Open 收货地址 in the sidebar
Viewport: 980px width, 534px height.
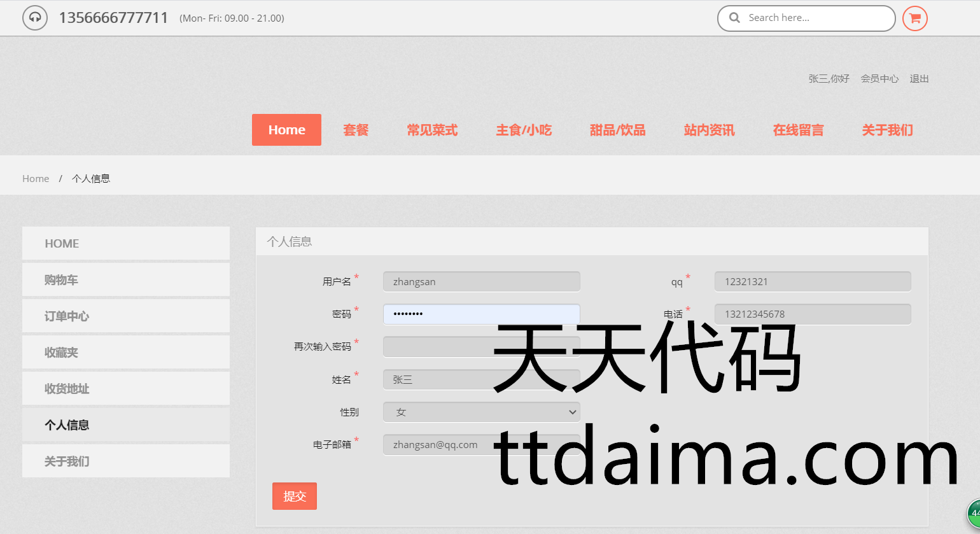click(x=125, y=389)
